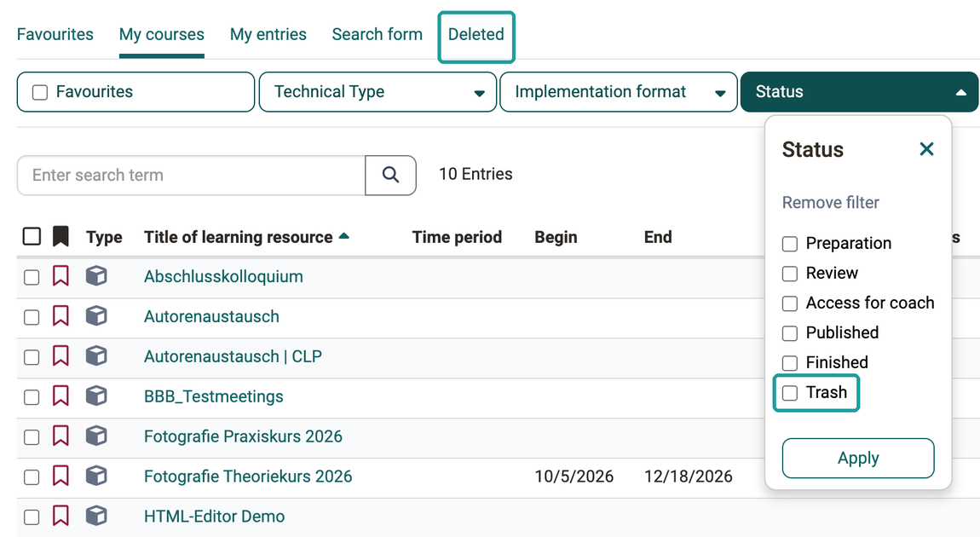The height and width of the screenshot is (537, 980).
Task: Click bookmark for Fotografie Theoriekurs 2026
Action: (x=61, y=476)
